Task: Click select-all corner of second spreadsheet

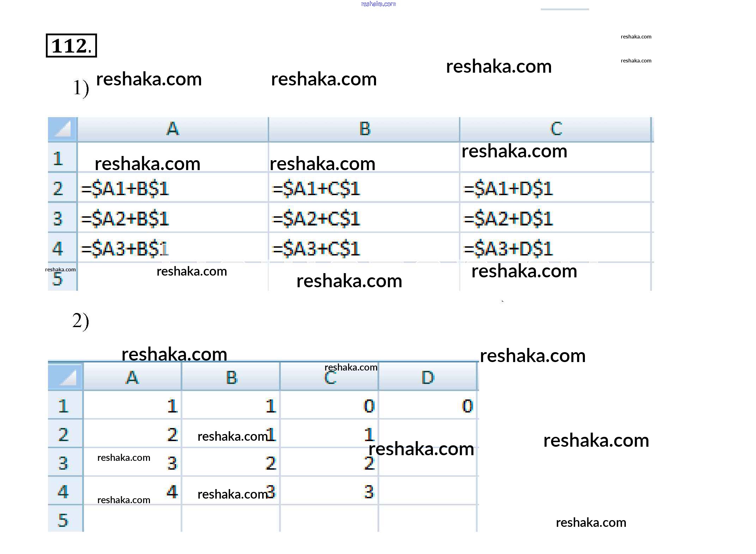Action: [66, 377]
